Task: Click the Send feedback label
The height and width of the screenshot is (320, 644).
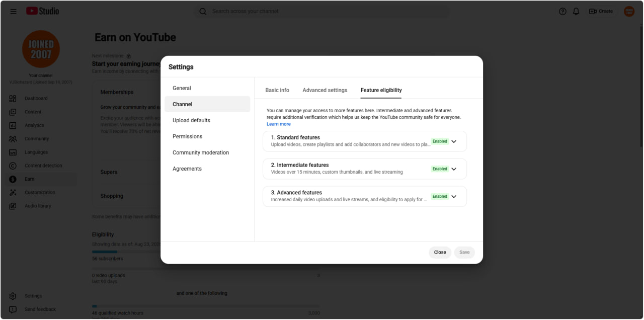Action: tap(40, 309)
